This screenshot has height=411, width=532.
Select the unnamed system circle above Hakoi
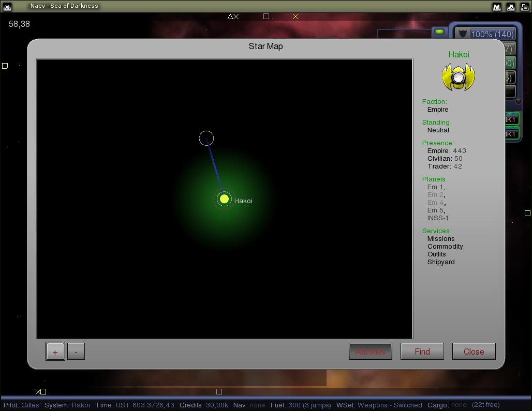tap(206, 138)
